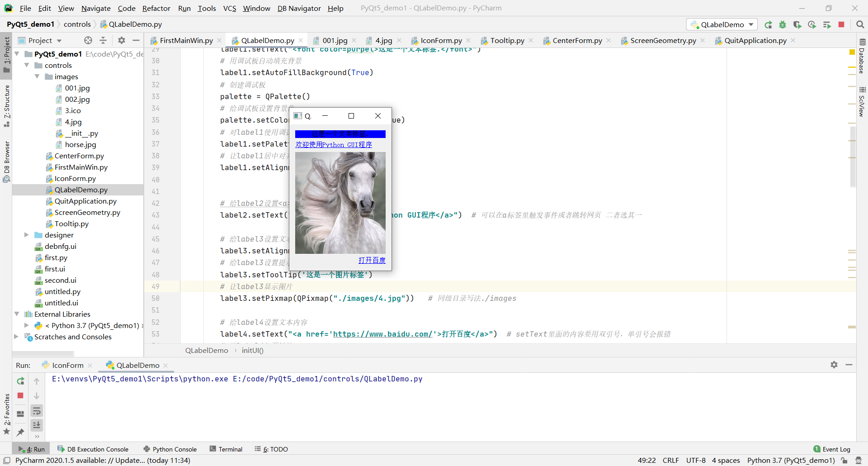Open the DB Navigator menu
The image size is (868, 466).
(299, 8)
